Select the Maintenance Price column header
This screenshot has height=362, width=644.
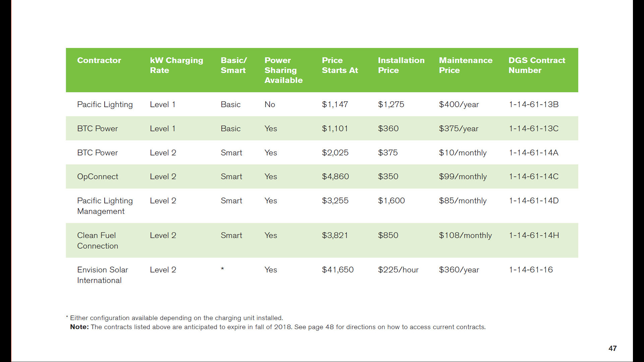(x=466, y=65)
